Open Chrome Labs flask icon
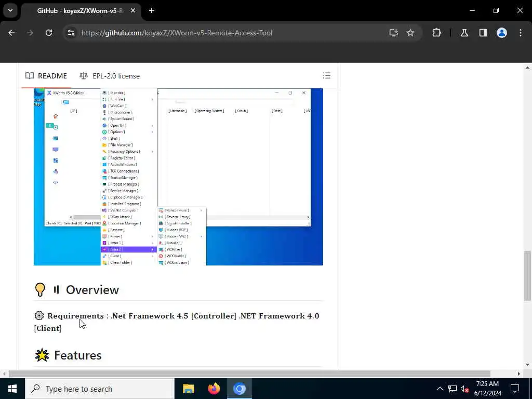532x399 pixels. pos(464,33)
